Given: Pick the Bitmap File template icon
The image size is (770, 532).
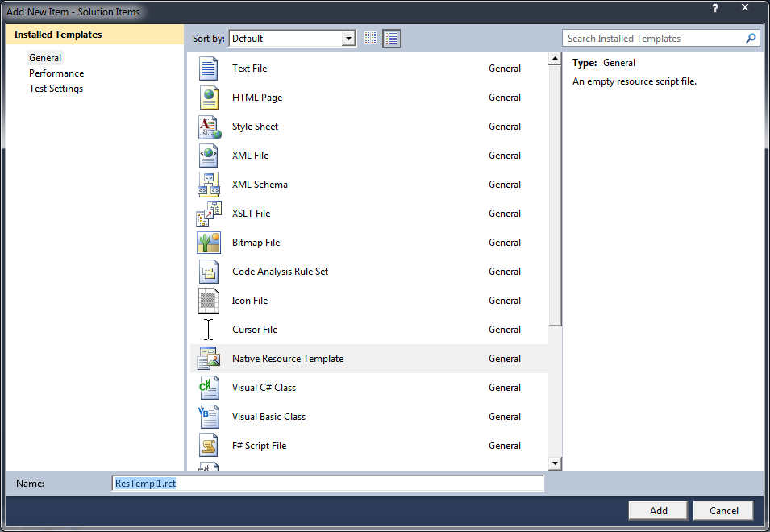Looking at the screenshot, I should coord(209,243).
